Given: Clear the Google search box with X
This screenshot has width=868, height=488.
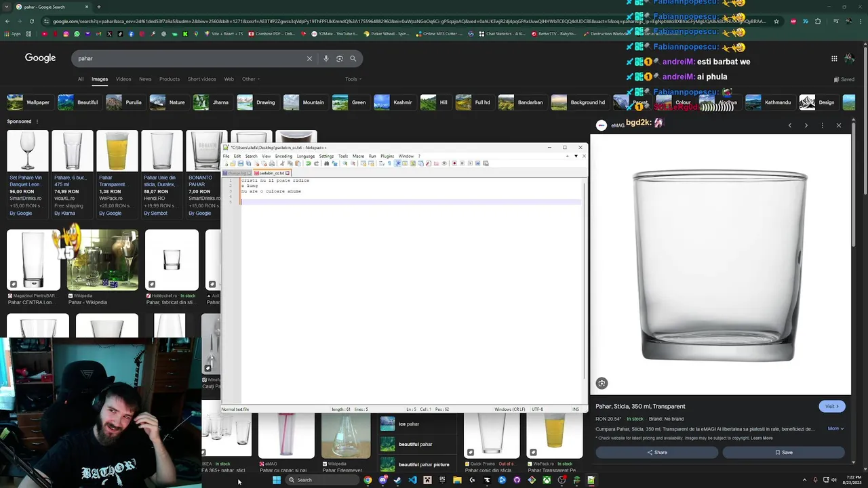Looking at the screenshot, I should pyautogui.click(x=309, y=58).
